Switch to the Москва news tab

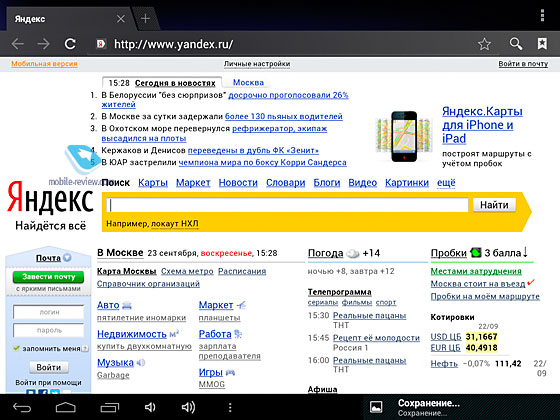pyautogui.click(x=248, y=82)
